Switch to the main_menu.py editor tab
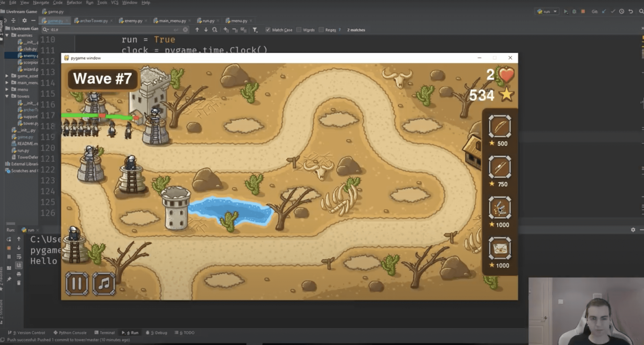The width and height of the screenshot is (644, 345). (172, 21)
